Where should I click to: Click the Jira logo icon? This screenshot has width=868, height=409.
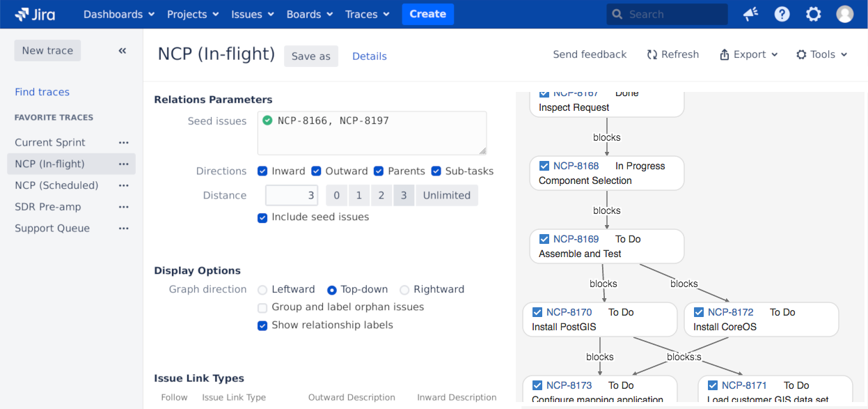22,14
